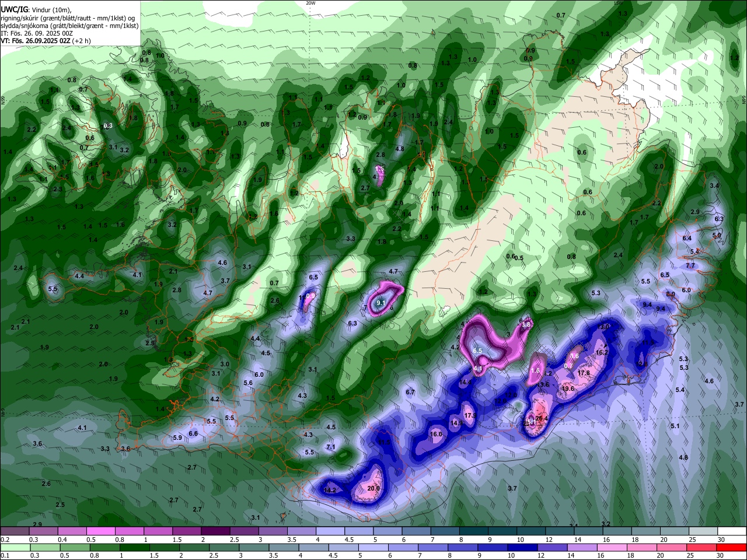Click the palest green swatch labelled 0.1 in lower legend

pyautogui.click(x=15, y=548)
